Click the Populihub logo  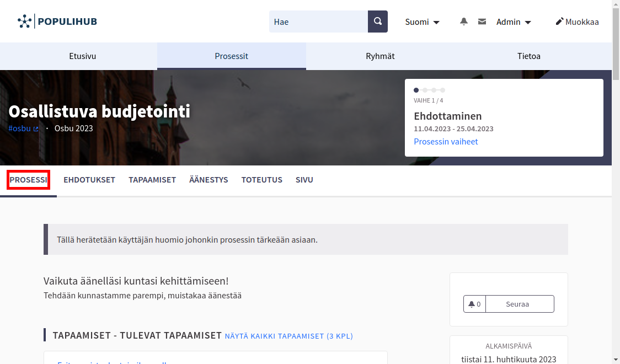pyautogui.click(x=57, y=21)
